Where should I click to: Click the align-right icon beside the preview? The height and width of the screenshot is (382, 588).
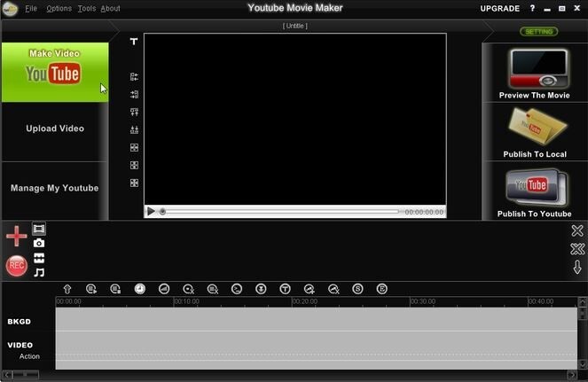(134, 94)
